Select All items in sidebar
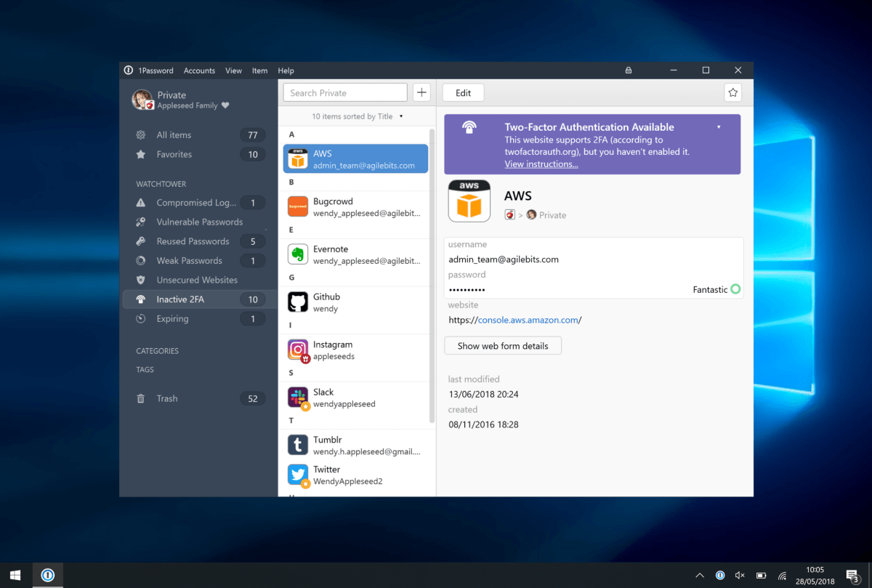The width and height of the screenshot is (872, 588). pyautogui.click(x=199, y=135)
